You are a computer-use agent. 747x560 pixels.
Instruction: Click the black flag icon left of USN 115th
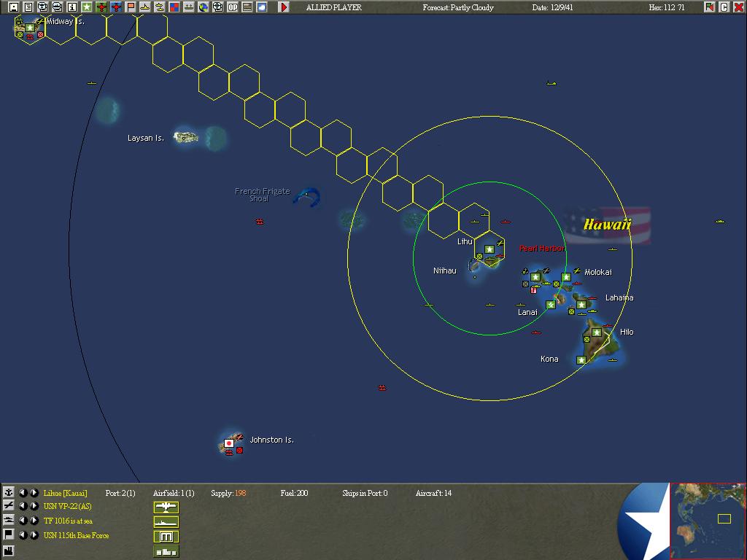pos(8,534)
